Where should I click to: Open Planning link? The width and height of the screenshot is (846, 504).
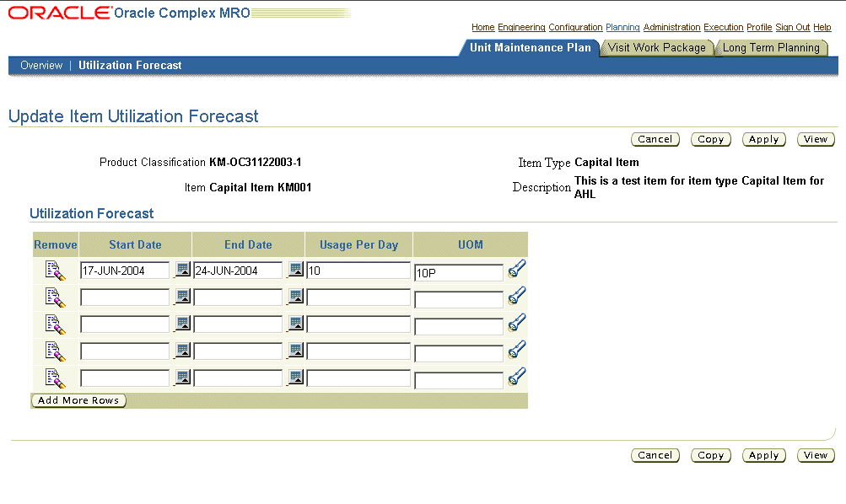coord(622,28)
